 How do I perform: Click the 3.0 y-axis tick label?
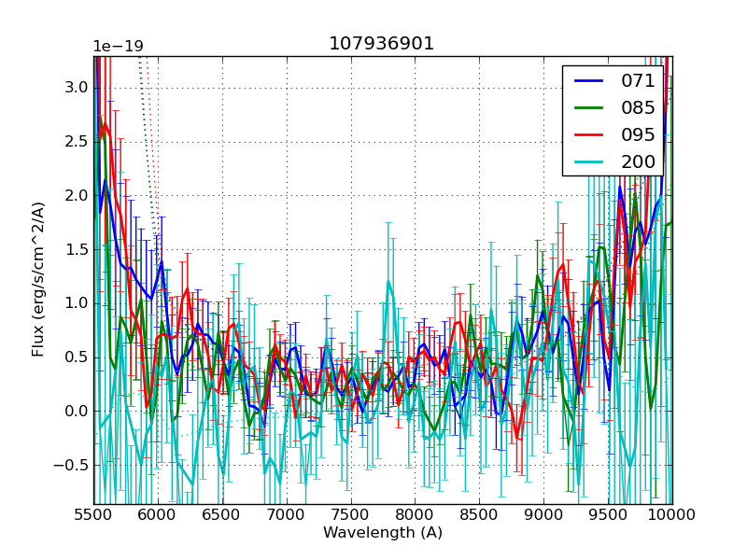pos(76,88)
